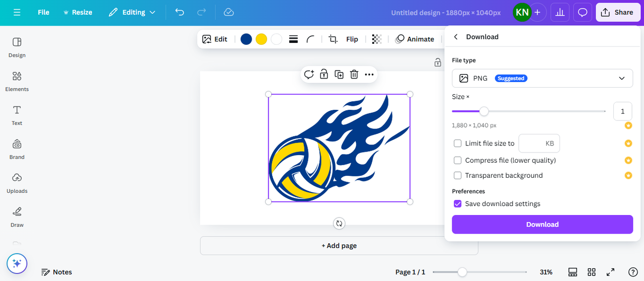Open the Elements sidebar tab
The image size is (644, 281).
(x=17, y=81)
